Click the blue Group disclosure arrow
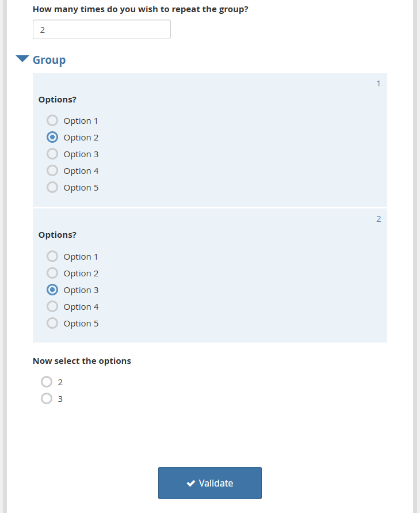 [x=22, y=58]
